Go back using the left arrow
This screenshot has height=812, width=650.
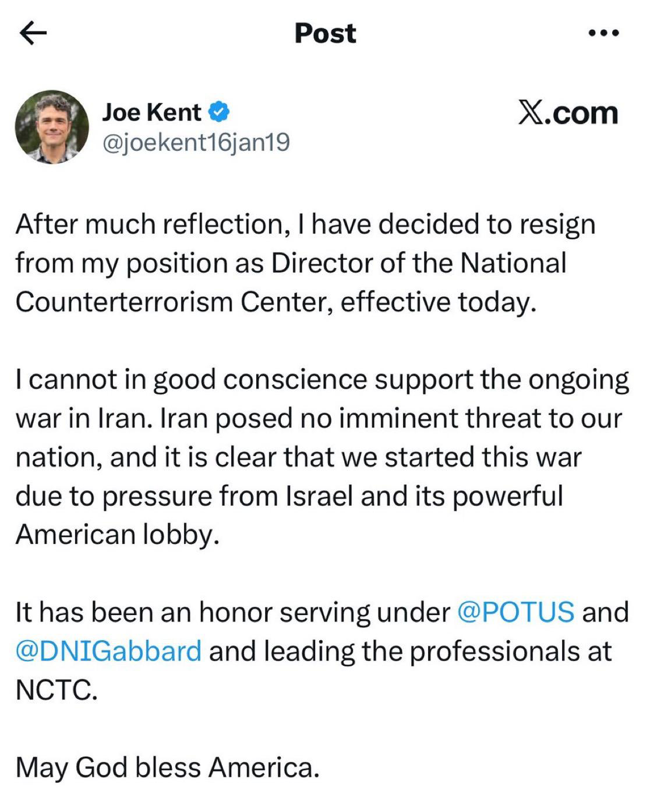coord(33,33)
